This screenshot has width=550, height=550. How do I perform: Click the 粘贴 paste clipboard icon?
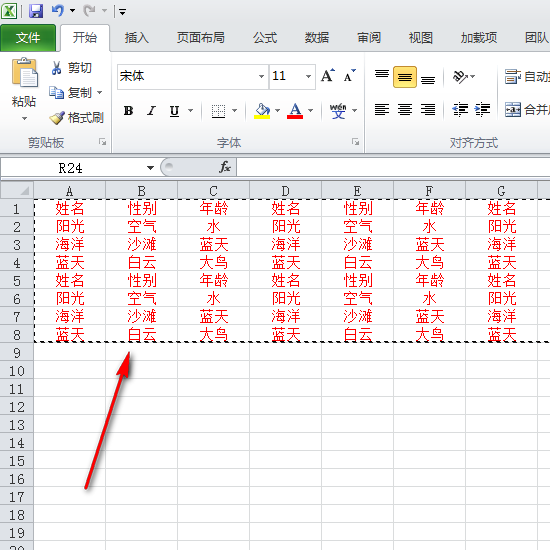[x=24, y=73]
